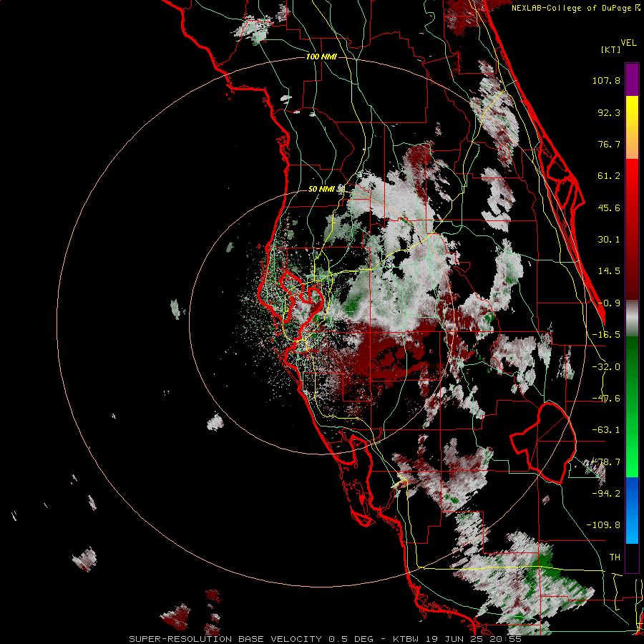The image size is (644, 644).
Task: Click the -16.5 velocity scale value
Action: coord(606,335)
